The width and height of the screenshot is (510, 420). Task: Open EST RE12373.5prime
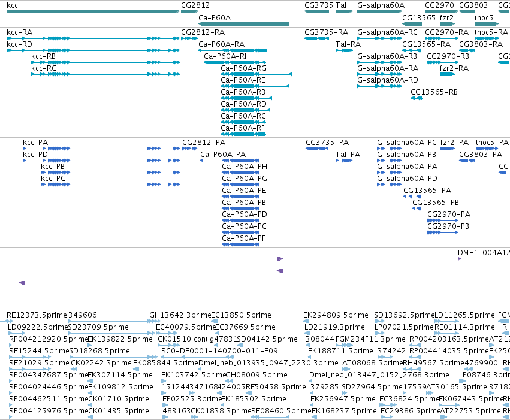click(37, 315)
